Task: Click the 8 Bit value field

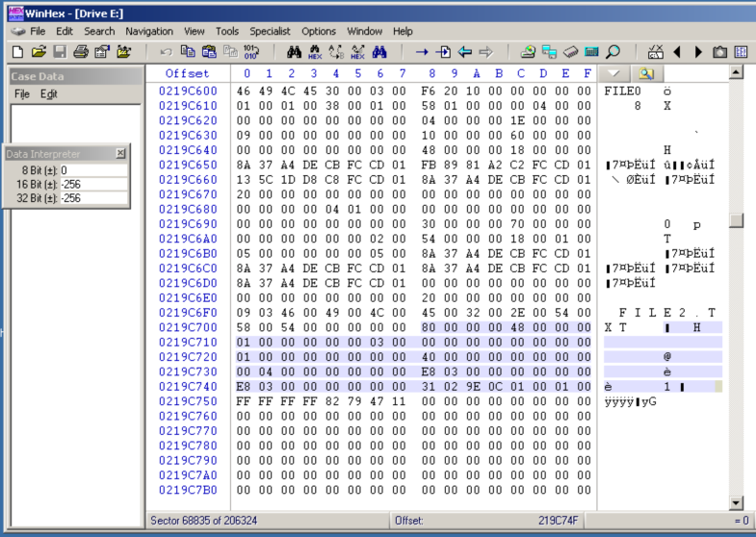Action: [92, 170]
